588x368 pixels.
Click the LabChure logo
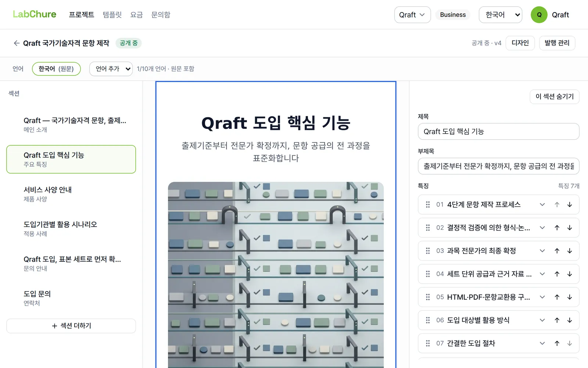tap(35, 14)
